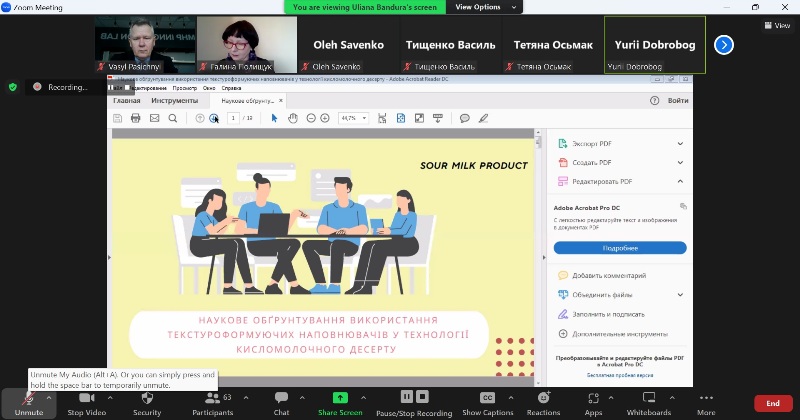The height and width of the screenshot is (420, 800).
Task: Click the zoom out minus icon
Action: [x=311, y=118]
